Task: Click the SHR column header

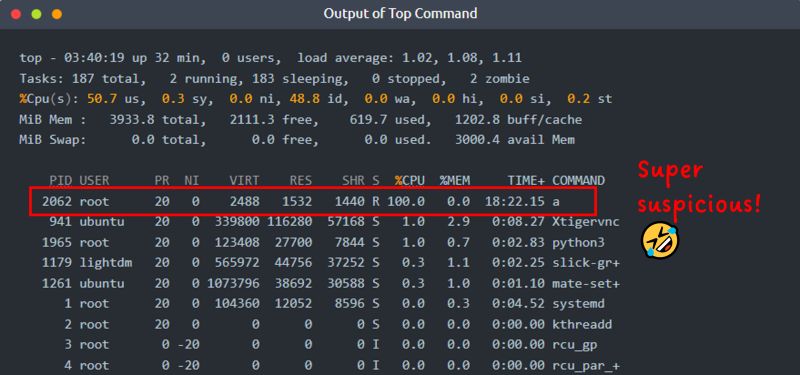Action: click(354, 181)
